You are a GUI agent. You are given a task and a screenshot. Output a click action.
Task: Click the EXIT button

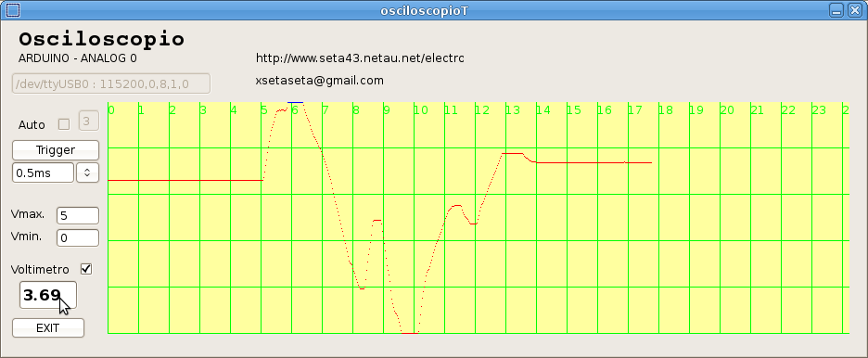48,328
